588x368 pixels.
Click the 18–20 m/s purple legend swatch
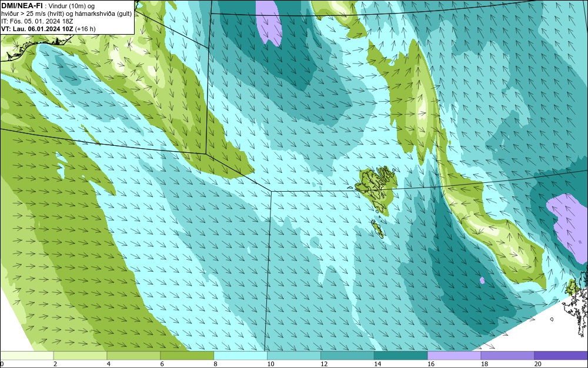[508, 355]
